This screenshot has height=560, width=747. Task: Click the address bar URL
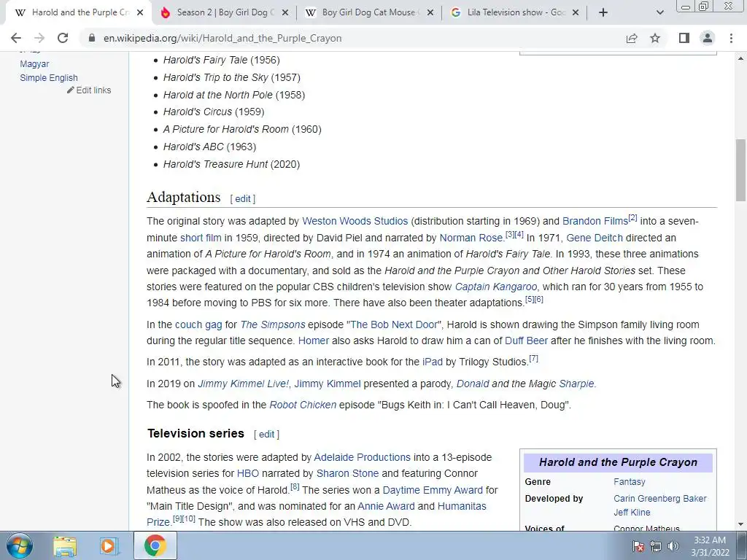point(222,38)
